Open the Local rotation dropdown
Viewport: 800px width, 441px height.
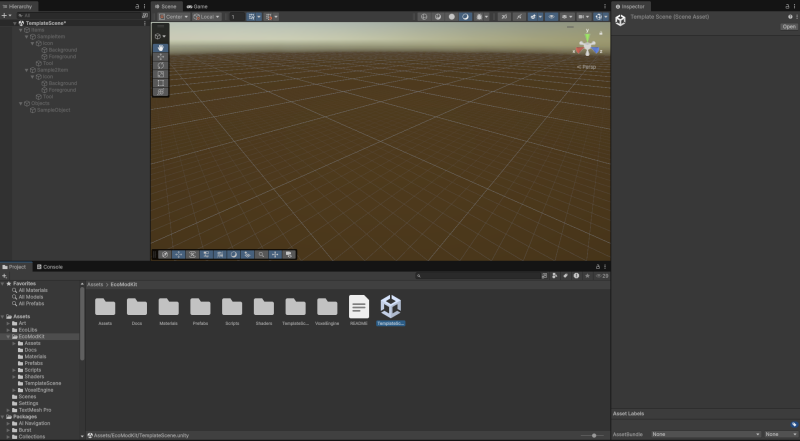pos(207,17)
